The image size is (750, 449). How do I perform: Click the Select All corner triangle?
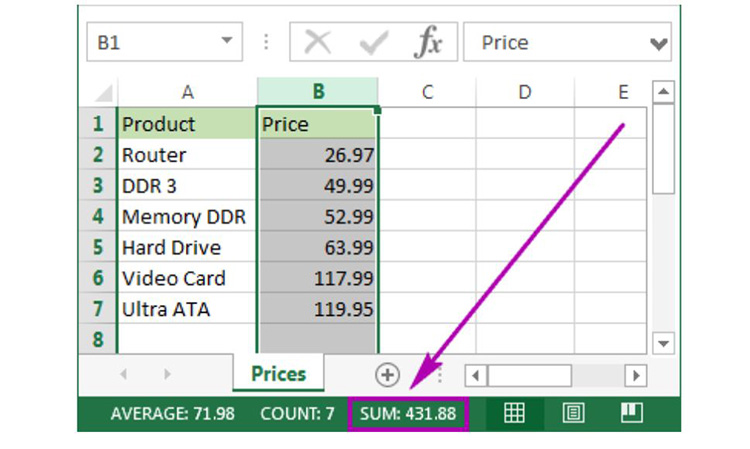[103, 93]
